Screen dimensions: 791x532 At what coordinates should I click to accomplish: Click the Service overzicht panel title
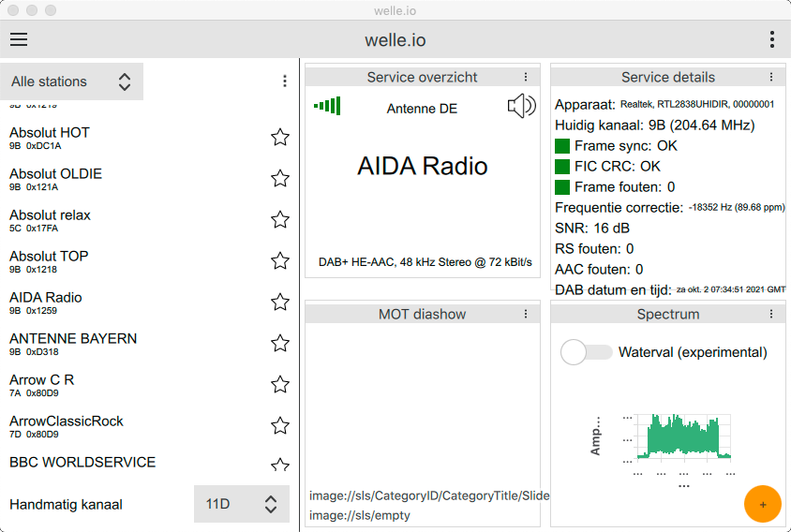422,77
